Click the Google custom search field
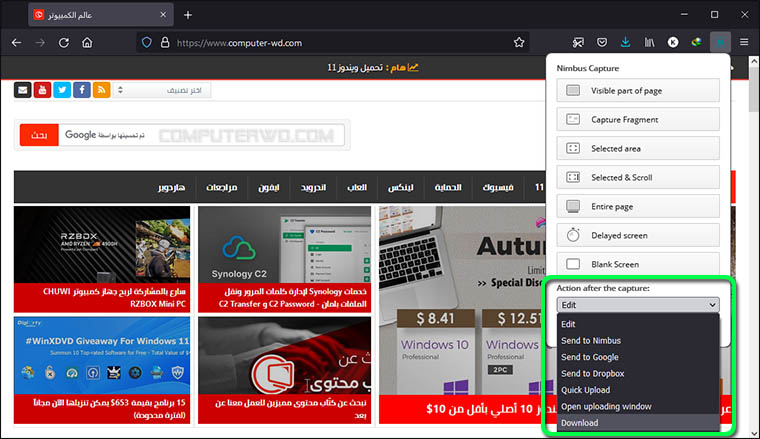The image size is (760, 439). point(201,135)
